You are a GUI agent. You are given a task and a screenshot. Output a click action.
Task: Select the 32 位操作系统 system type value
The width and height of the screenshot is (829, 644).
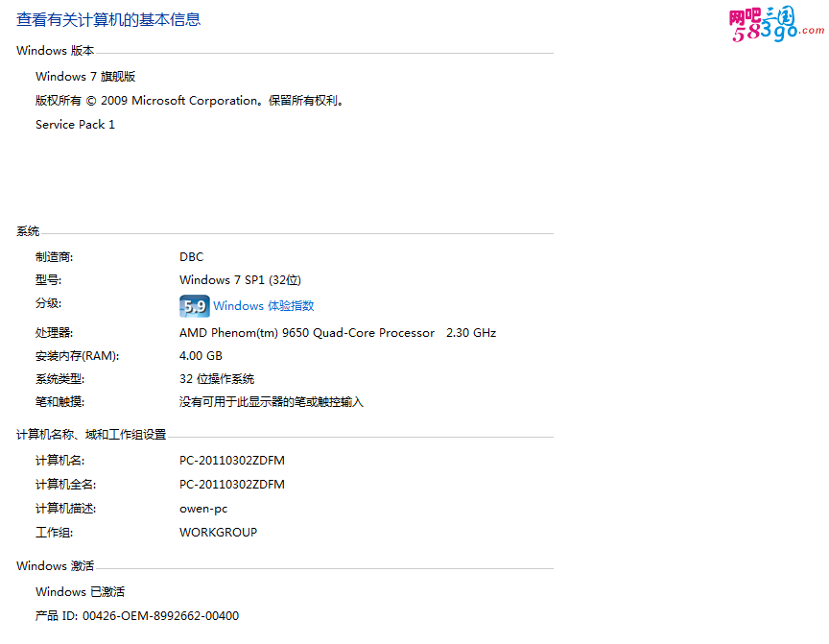click(x=217, y=379)
